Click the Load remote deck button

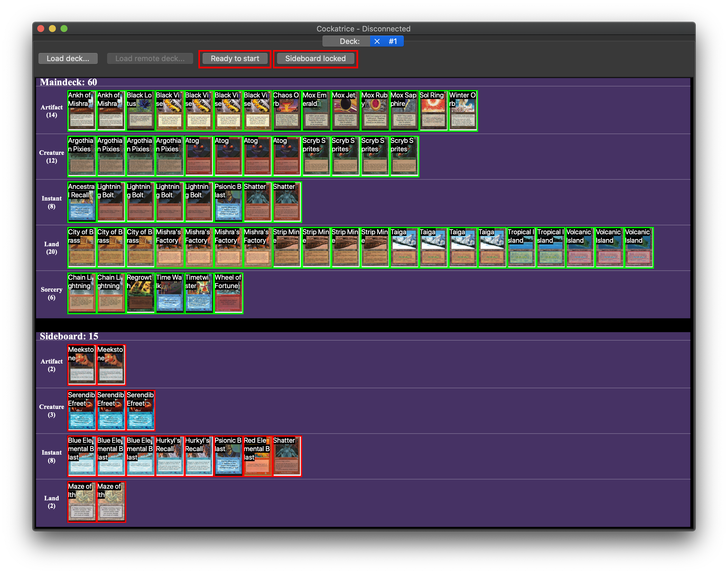pos(150,59)
